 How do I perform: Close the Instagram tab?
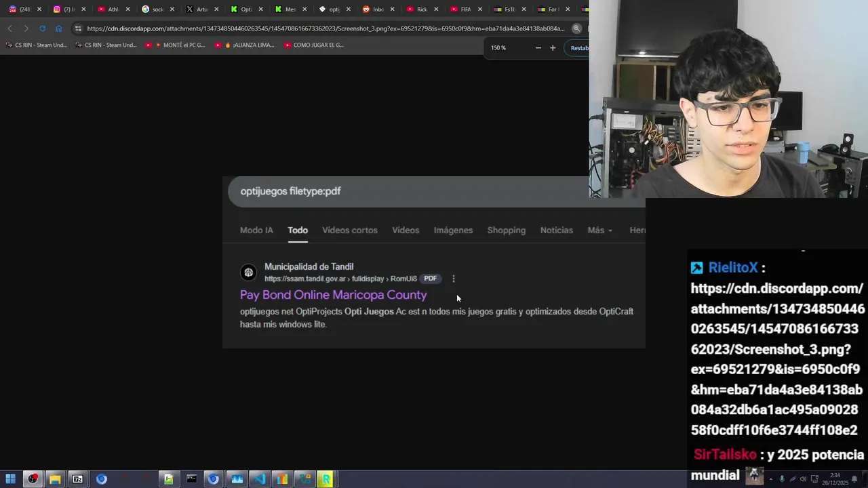[83, 9]
